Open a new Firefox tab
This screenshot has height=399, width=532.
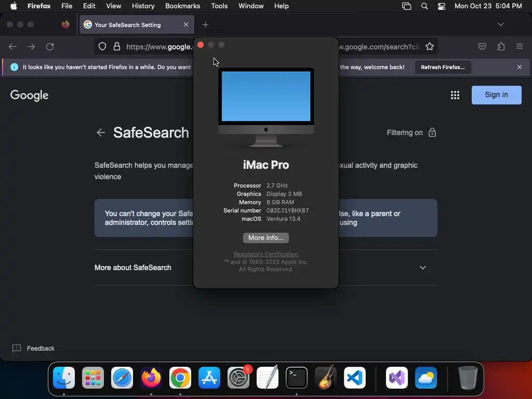click(x=205, y=25)
